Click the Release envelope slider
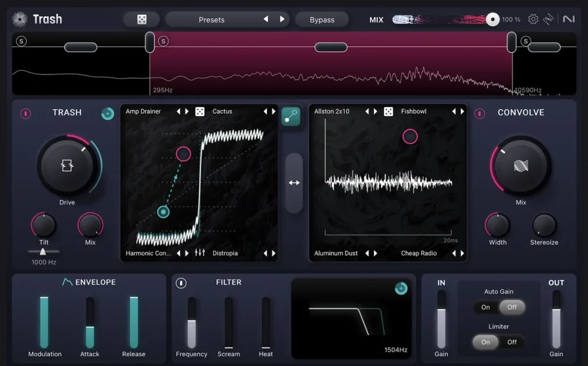 [134, 322]
